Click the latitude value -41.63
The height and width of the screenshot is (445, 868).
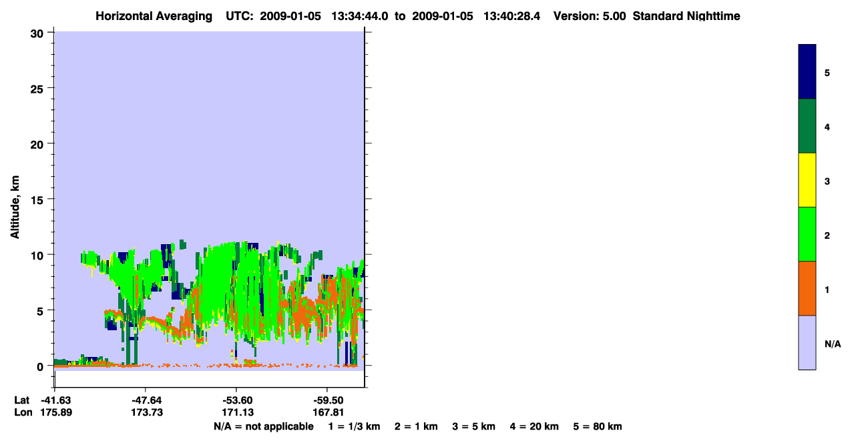pos(55,400)
